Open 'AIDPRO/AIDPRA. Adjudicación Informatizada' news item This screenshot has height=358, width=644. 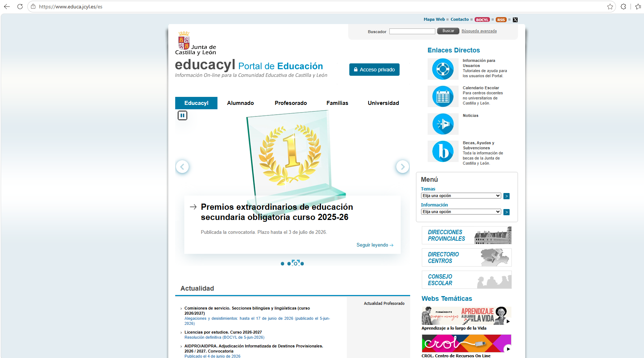(254, 349)
